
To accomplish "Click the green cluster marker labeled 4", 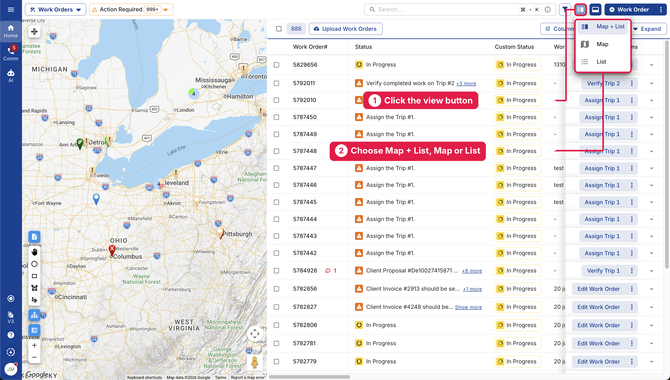I will pos(193,93).
